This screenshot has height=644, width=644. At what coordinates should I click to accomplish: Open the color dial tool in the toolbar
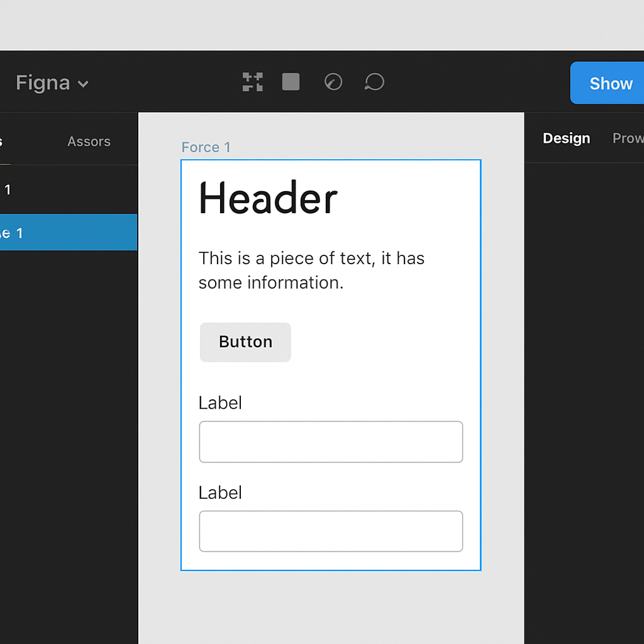(x=333, y=82)
